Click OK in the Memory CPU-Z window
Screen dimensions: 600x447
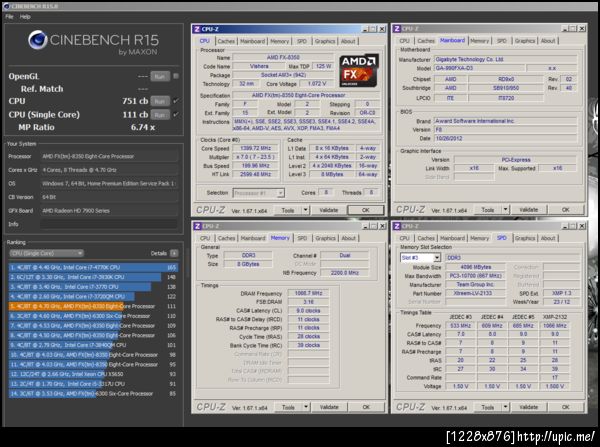[x=366, y=407]
